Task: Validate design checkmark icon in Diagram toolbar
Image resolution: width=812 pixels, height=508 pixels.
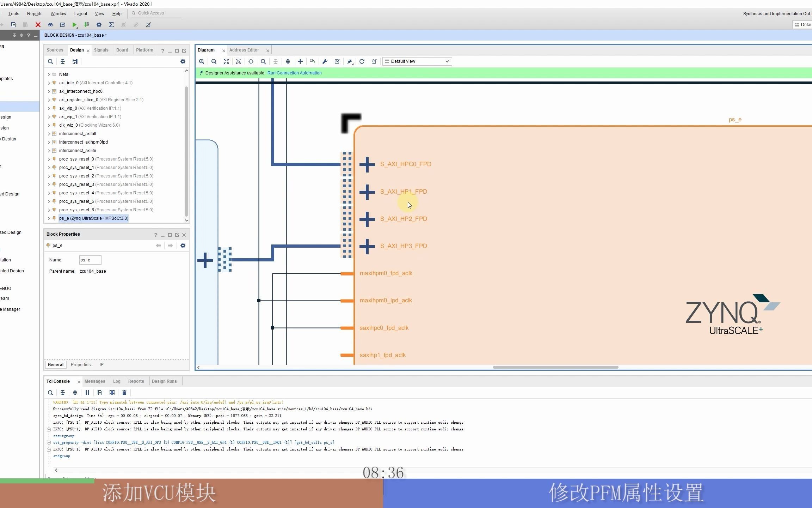Action: coord(337,61)
